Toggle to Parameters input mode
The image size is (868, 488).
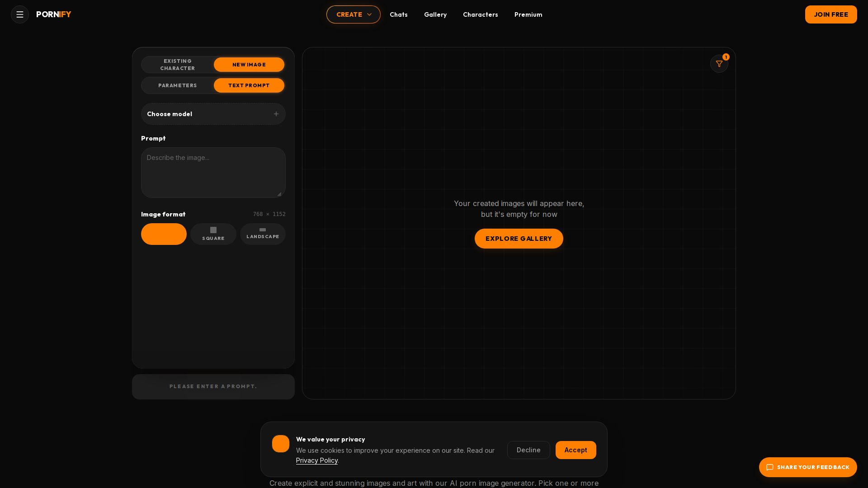point(178,85)
